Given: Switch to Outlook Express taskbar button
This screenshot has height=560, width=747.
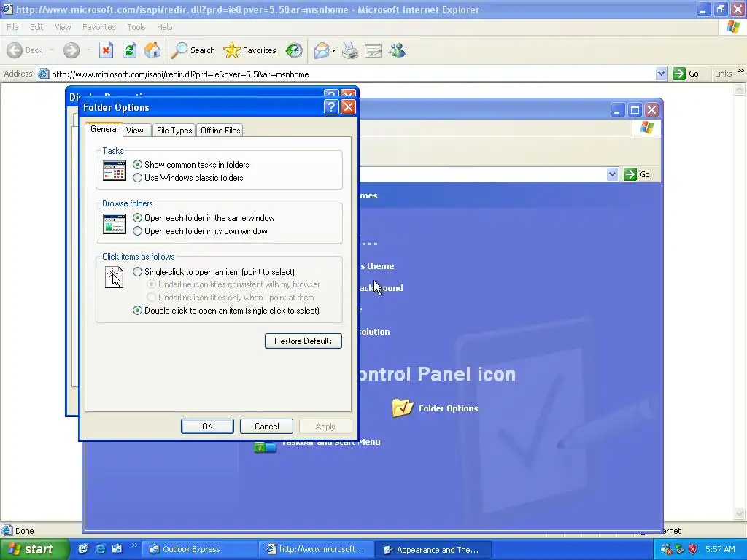Looking at the screenshot, I should [200, 550].
